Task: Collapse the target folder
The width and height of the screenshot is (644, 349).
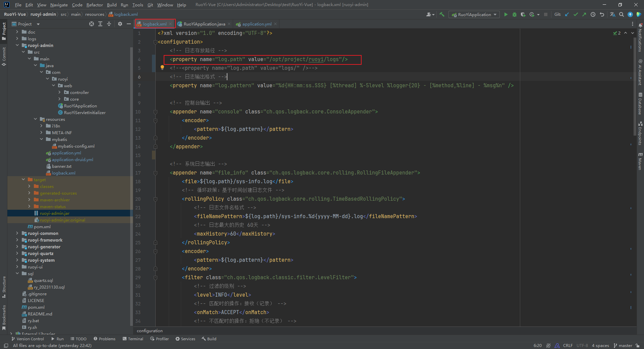Action: click(x=23, y=180)
